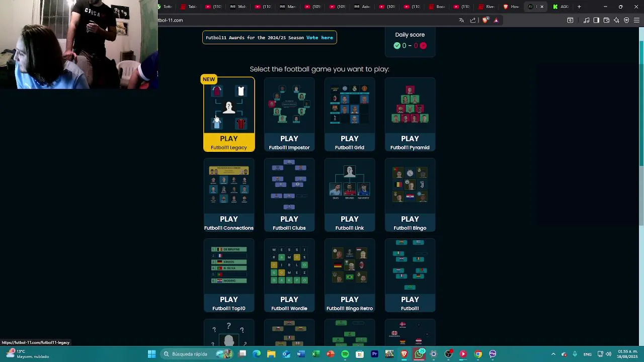Open the weather widget showing 13°C
The image size is (644, 362).
coord(28,354)
